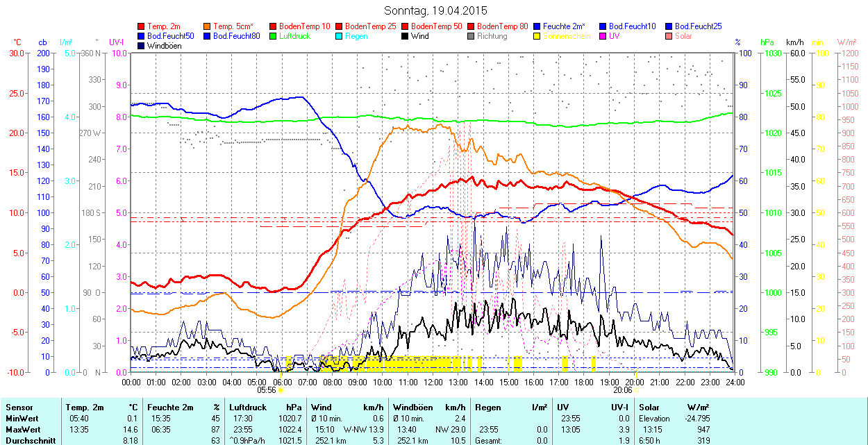Click the Regen column header in table
Screen dimensions: 868x445
click(x=487, y=408)
